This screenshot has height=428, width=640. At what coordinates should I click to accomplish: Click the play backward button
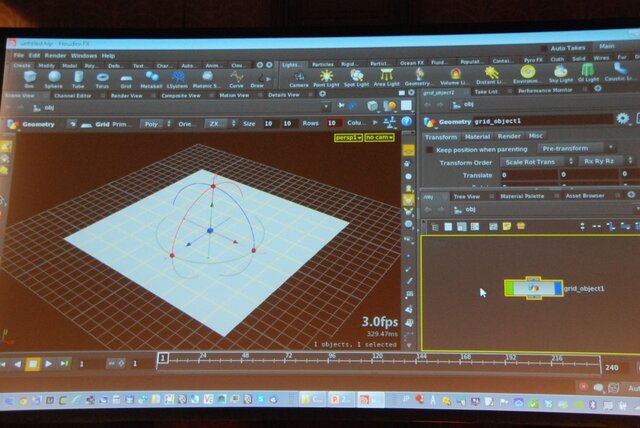[x=18, y=364]
